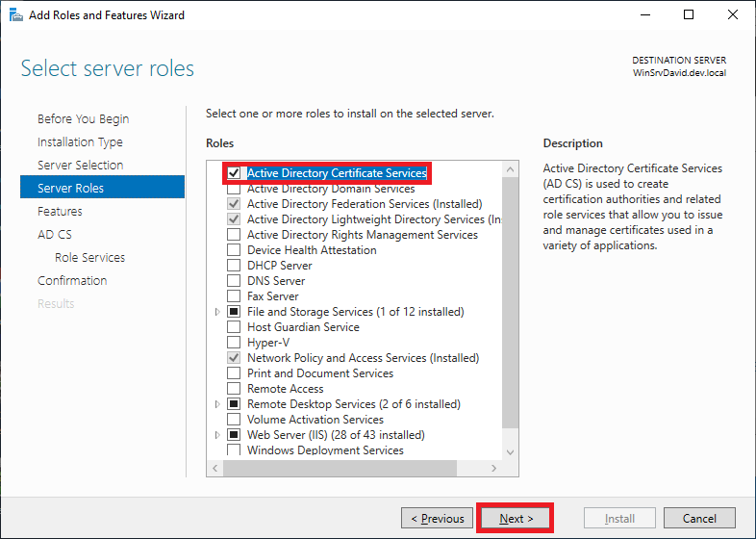The height and width of the screenshot is (539, 756).
Task: Navigate to Role Services page
Action: pos(89,258)
